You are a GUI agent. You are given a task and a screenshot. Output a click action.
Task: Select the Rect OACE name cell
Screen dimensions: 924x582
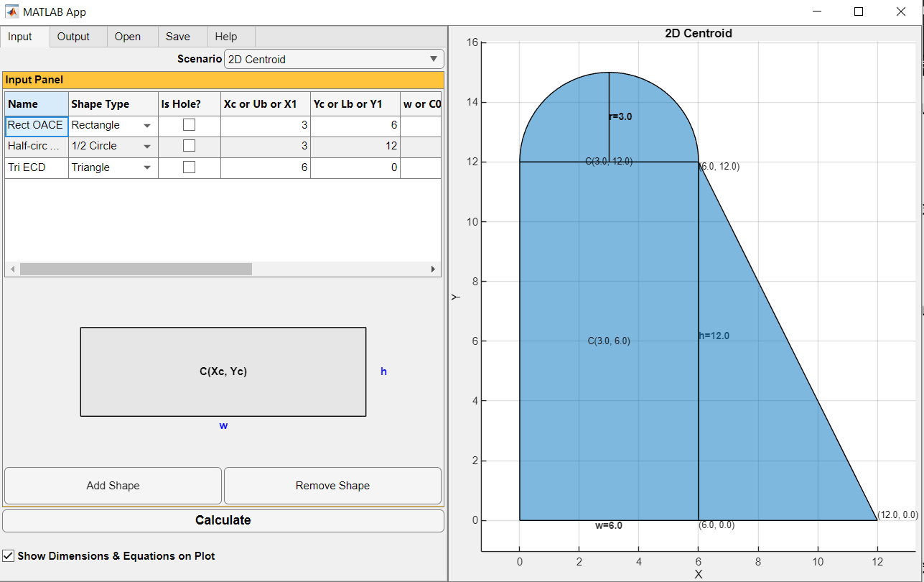[37, 126]
